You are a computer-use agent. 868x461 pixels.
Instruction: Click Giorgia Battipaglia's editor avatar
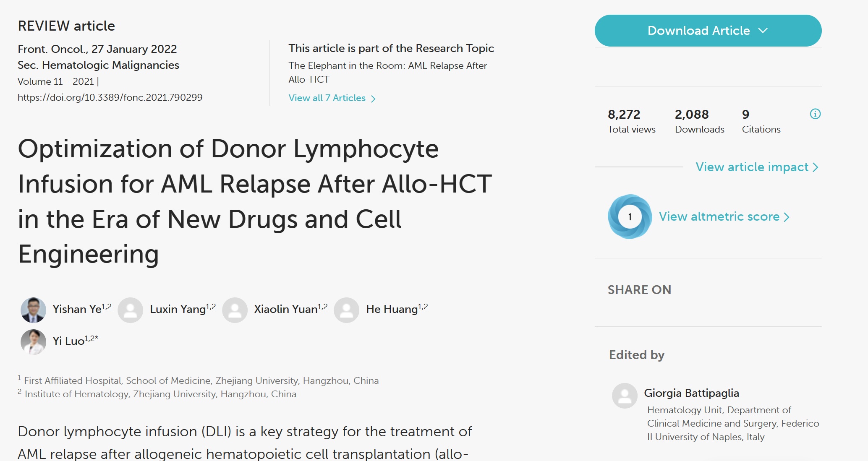[625, 396]
